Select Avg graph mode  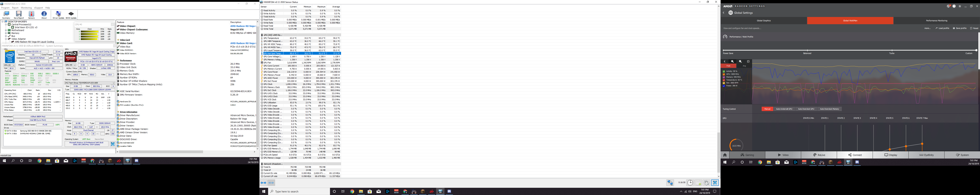click(744, 66)
